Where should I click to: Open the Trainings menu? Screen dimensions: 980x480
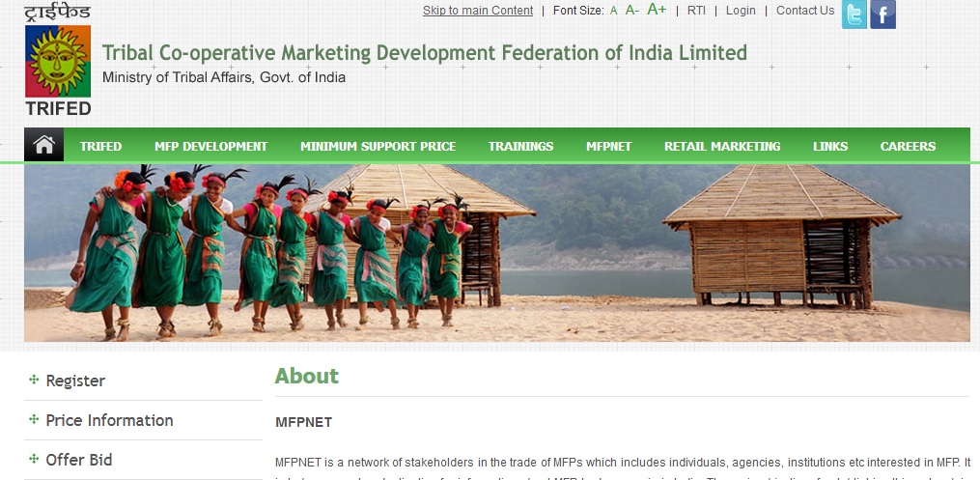point(520,146)
